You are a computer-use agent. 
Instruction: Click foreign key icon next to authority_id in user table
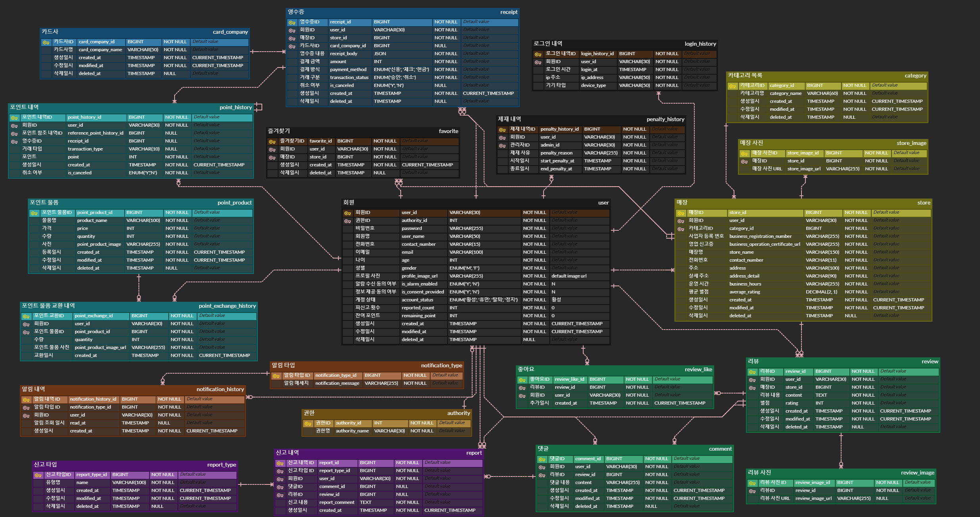[348, 221]
